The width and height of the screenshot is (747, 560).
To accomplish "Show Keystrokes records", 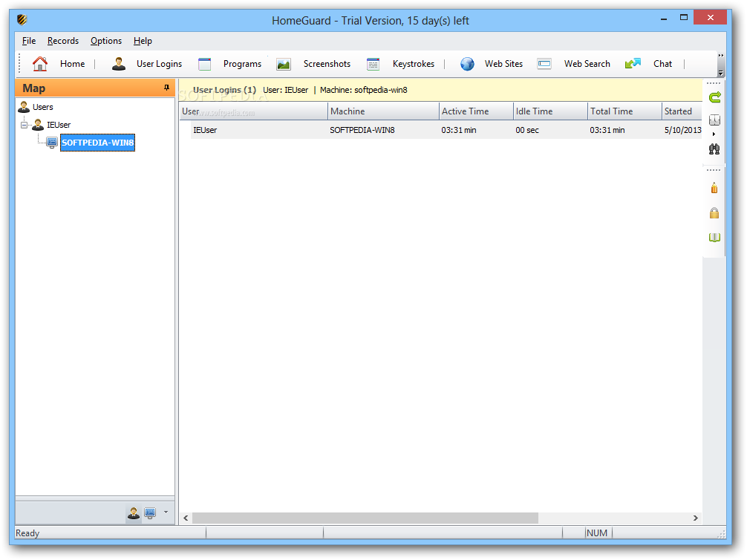I will tap(414, 64).
